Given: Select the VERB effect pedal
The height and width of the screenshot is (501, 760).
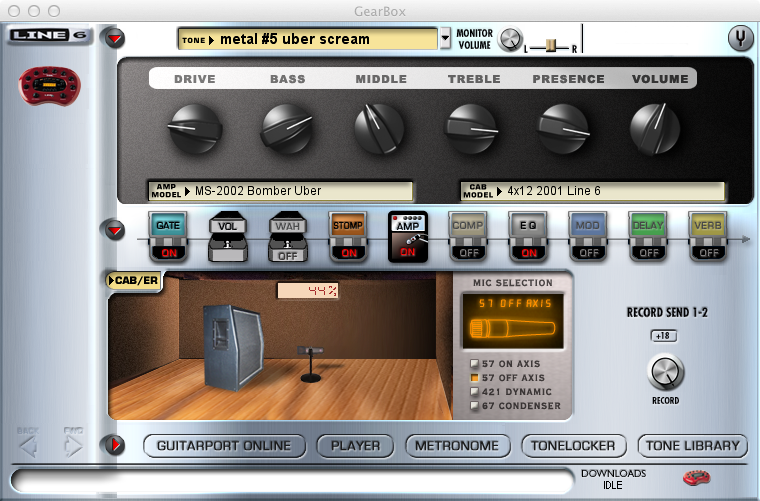Looking at the screenshot, I should (708, 236).
